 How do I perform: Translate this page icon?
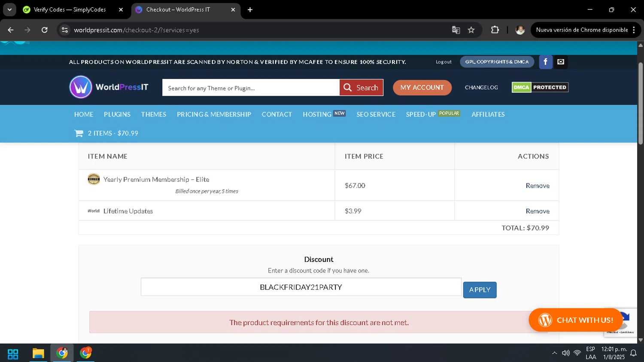pos(456,30)
